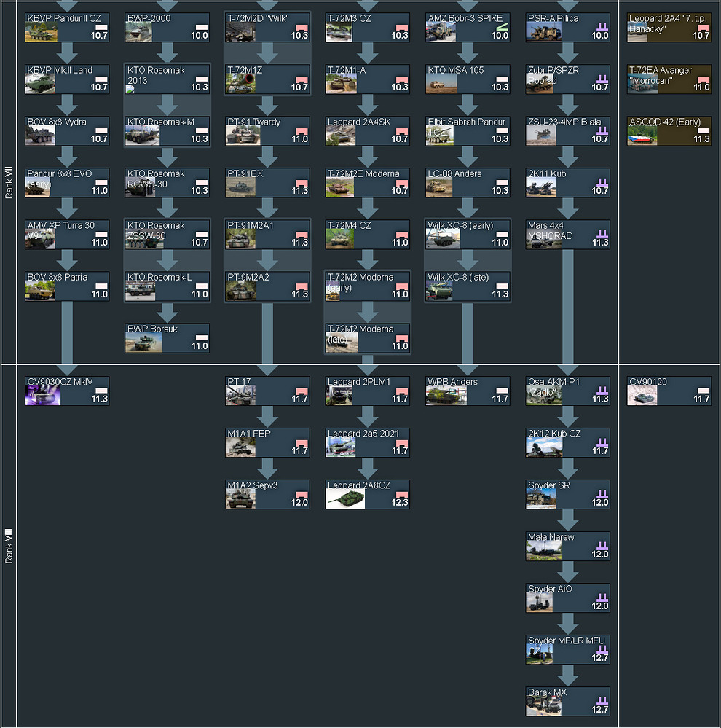Choose the premium Leopard 2A4 "7. t.p. Hanácký"

(x=669, y=27)
